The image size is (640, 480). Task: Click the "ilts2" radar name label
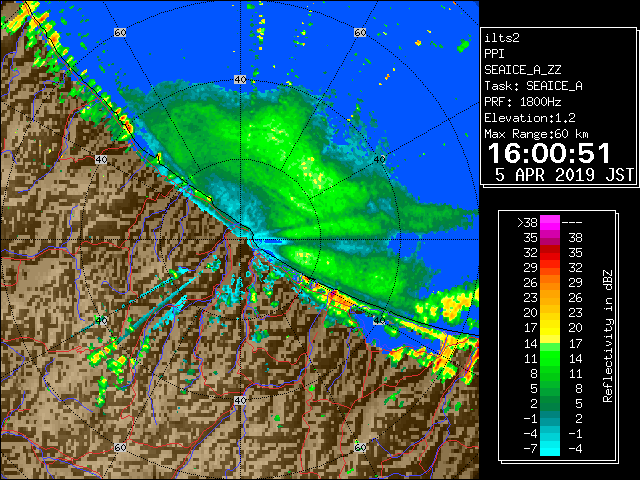point(502,38)
